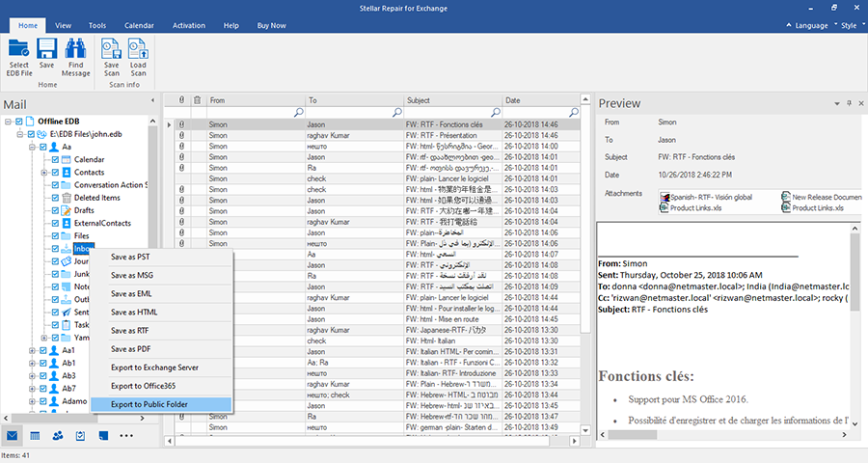868x463 pixels.
Task: Toggle the Drafts folder checkbox
Action: click(x=55, y=210)
